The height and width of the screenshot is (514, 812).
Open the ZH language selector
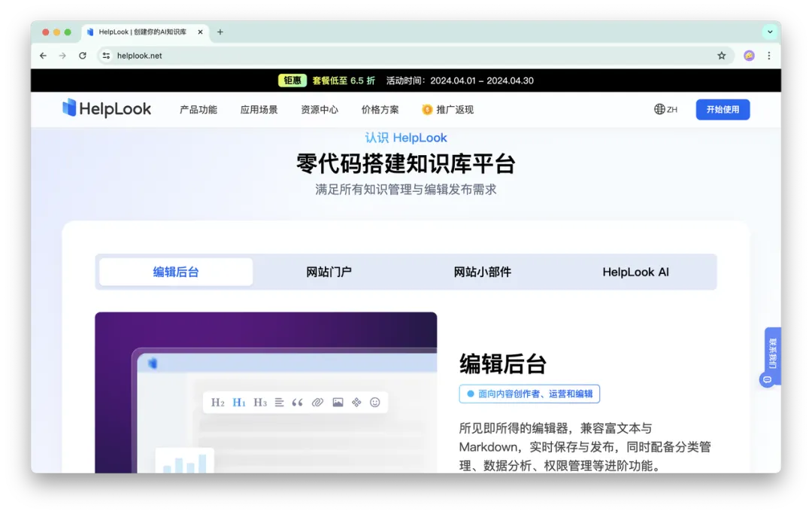tap(664, 109)
